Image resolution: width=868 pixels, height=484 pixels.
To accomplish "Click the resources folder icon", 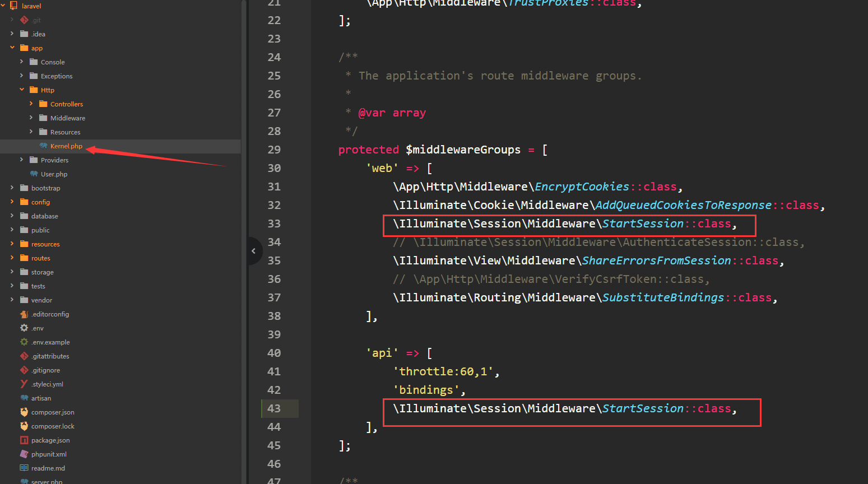I will click(24, 244).
